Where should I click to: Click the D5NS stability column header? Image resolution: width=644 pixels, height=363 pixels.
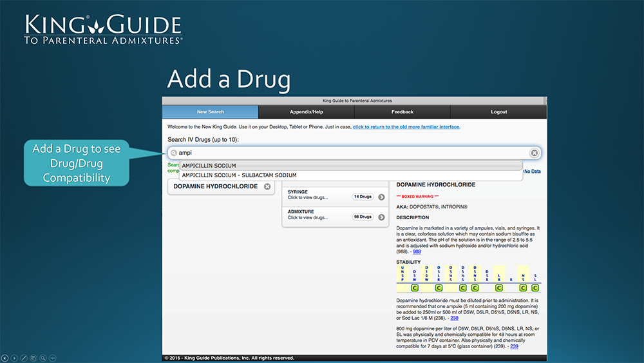[x=475, y=273]
